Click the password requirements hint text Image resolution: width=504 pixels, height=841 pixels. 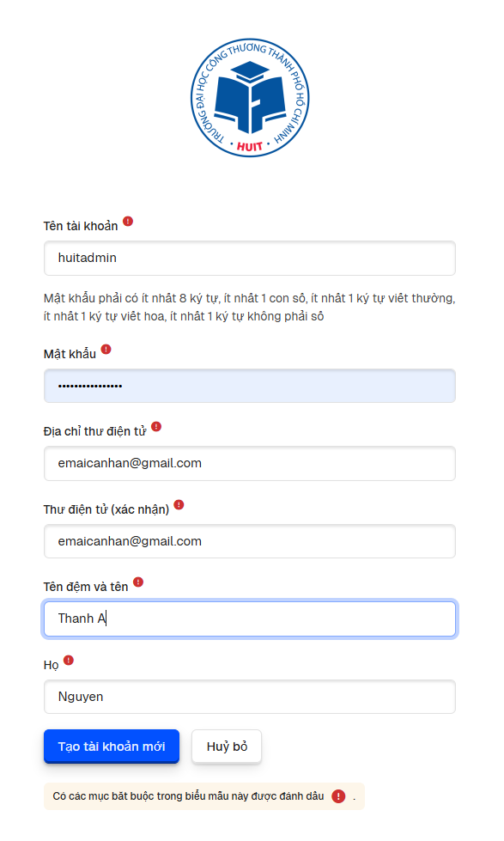(x=249, y=308)
